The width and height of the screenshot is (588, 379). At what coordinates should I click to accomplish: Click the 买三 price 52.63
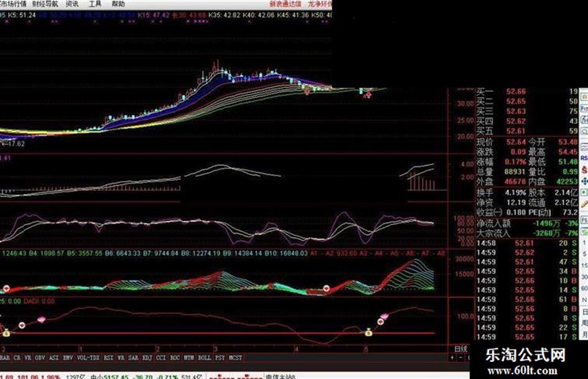coord(516,111)
